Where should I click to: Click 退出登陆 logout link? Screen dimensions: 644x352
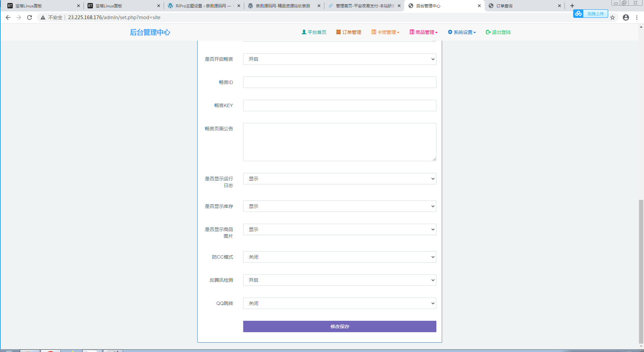pos(498,32)
